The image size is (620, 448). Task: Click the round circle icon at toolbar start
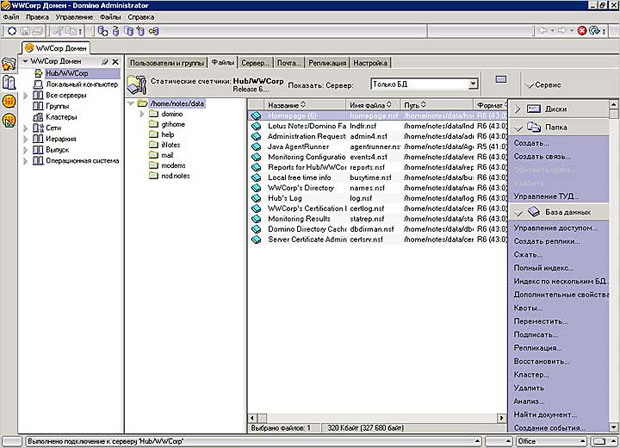(x=12, y=31)
